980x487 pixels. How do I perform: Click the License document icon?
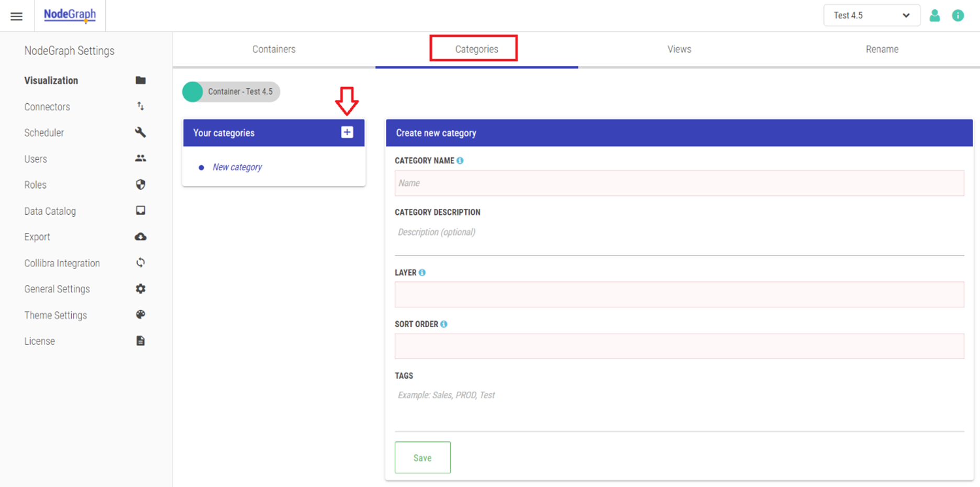(x=140, y=340)
